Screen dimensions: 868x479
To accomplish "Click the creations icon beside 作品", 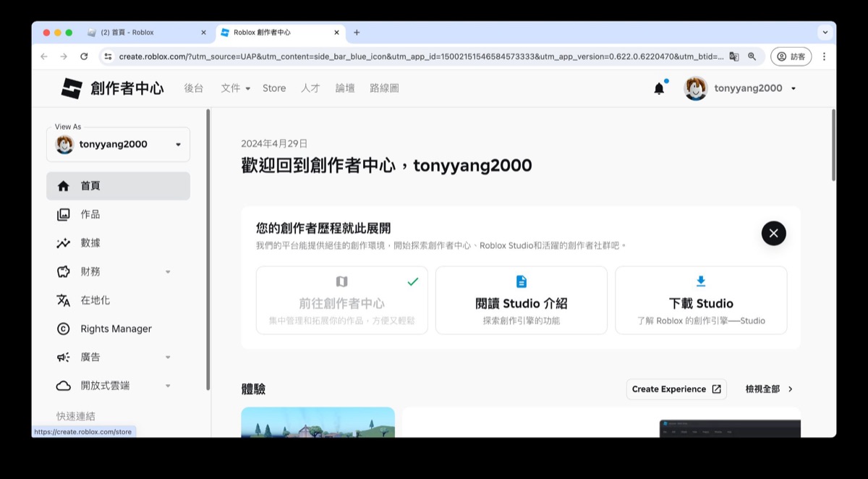I will pos(64,215).
